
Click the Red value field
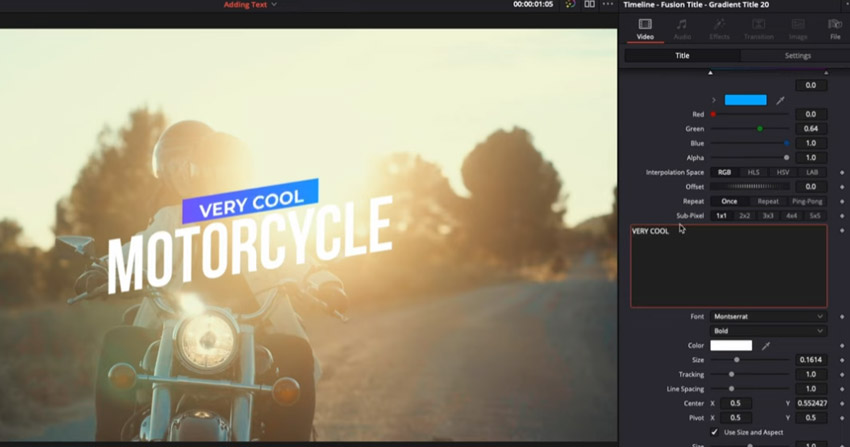point(810,114)
